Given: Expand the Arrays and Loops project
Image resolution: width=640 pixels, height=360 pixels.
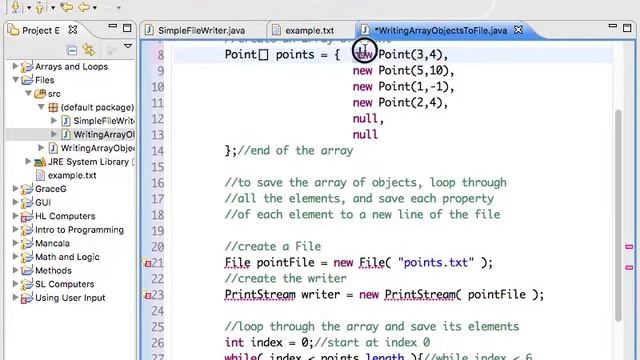Looking at the screenshot, I should point(15,66).
